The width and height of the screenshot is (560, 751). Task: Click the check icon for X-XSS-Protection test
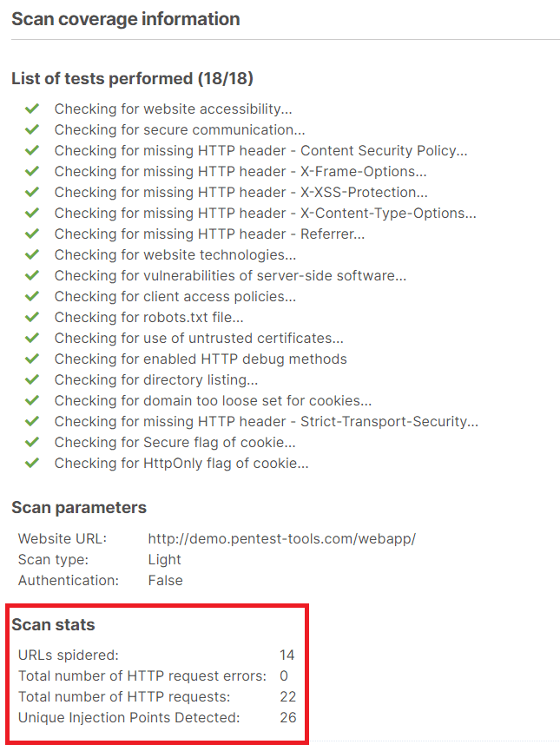coord(32,192)
